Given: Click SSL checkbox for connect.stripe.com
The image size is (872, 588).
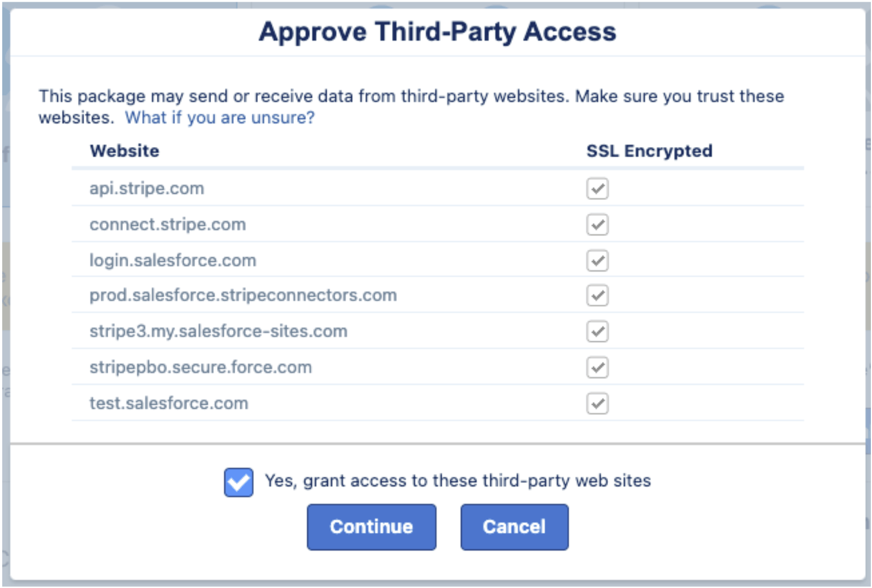Looking at the screenshot, I should point(597,225).
